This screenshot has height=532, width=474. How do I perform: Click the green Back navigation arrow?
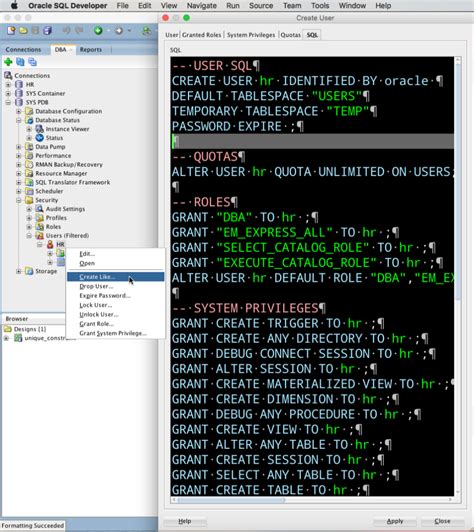tap(98, 31)
